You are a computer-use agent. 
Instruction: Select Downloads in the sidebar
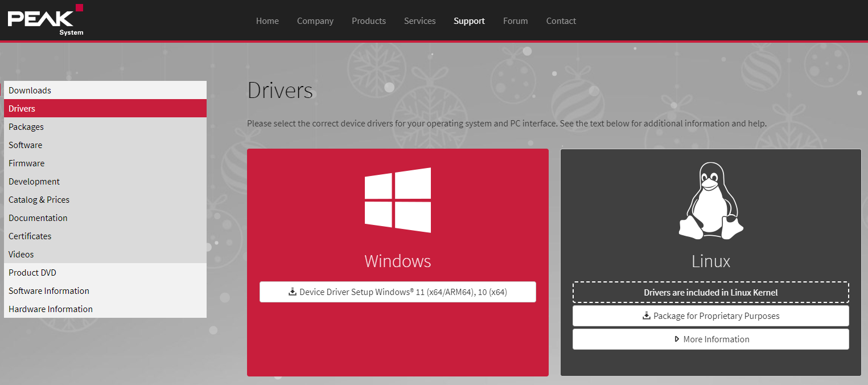tap(105, 90)
